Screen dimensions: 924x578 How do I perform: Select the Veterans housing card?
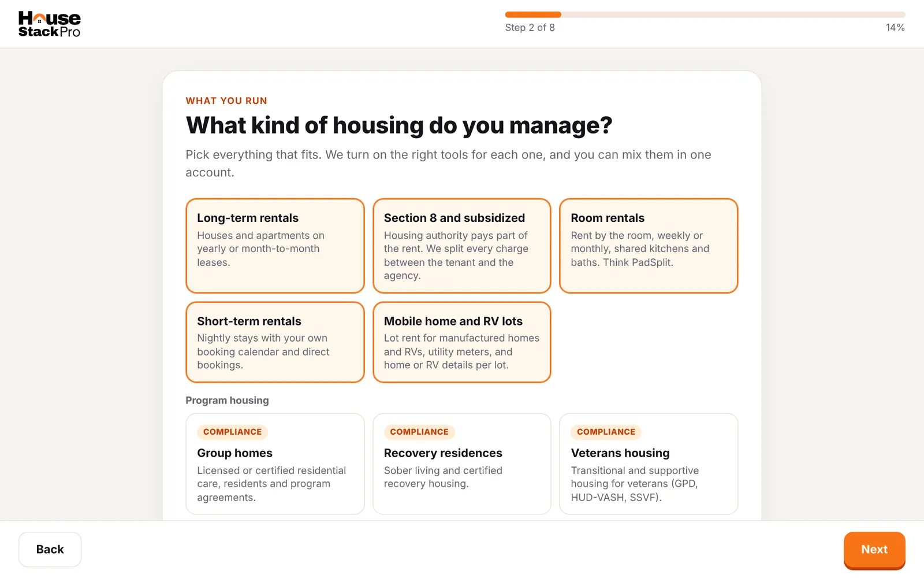pos(649,464)
